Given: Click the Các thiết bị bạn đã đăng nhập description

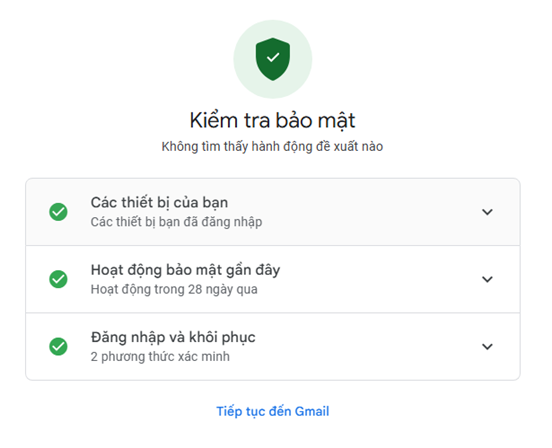Looking at the screenshot, I should coord(176,222).
